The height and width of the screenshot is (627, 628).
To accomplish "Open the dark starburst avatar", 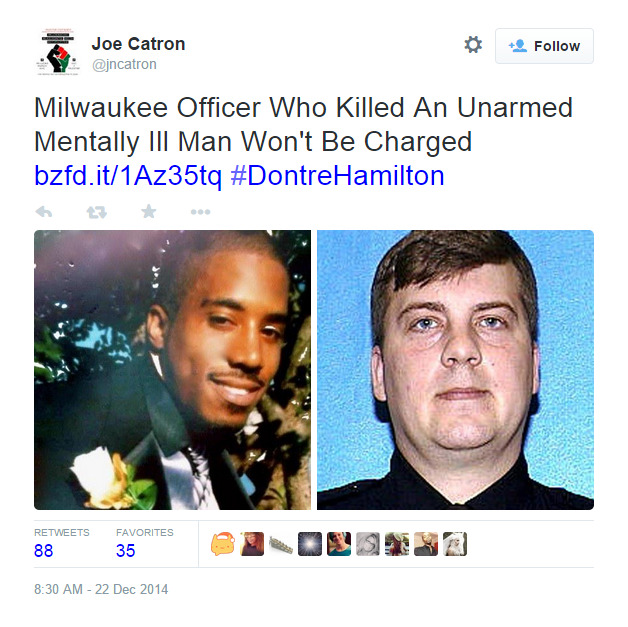I will pyautogui.click(x=310, y=544).
